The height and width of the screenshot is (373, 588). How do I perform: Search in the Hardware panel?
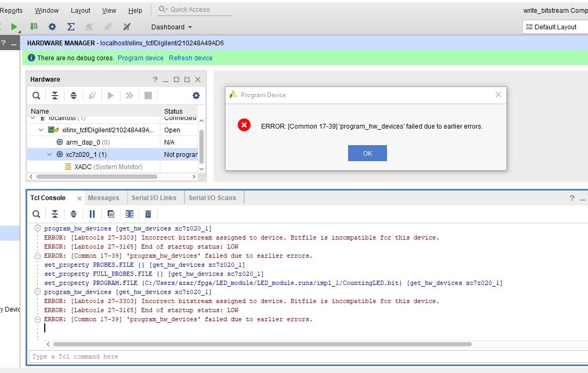(x=36, y=96)
